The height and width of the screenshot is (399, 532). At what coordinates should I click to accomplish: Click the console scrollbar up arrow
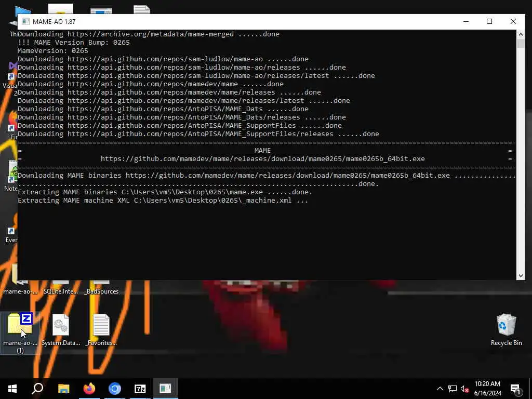click(521, 34)
